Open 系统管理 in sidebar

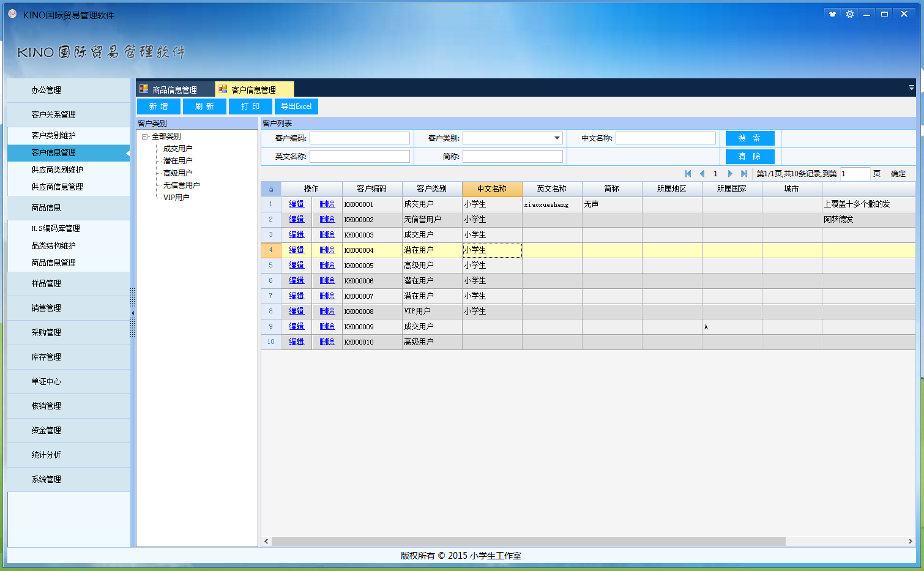69,479
